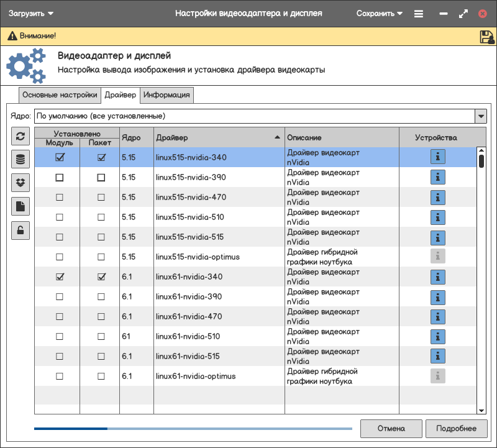
Task: Click the unlock padlock icon
Action: point(21,230)
